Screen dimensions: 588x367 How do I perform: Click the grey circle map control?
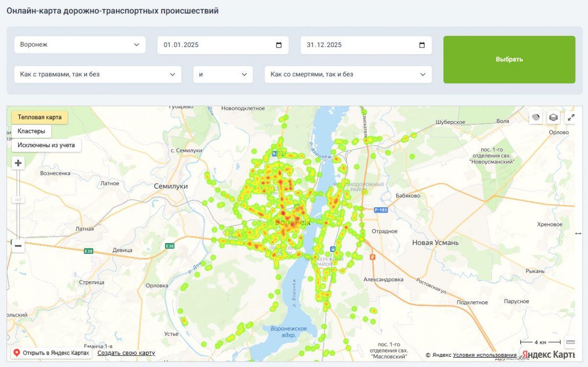pos(536,118)
